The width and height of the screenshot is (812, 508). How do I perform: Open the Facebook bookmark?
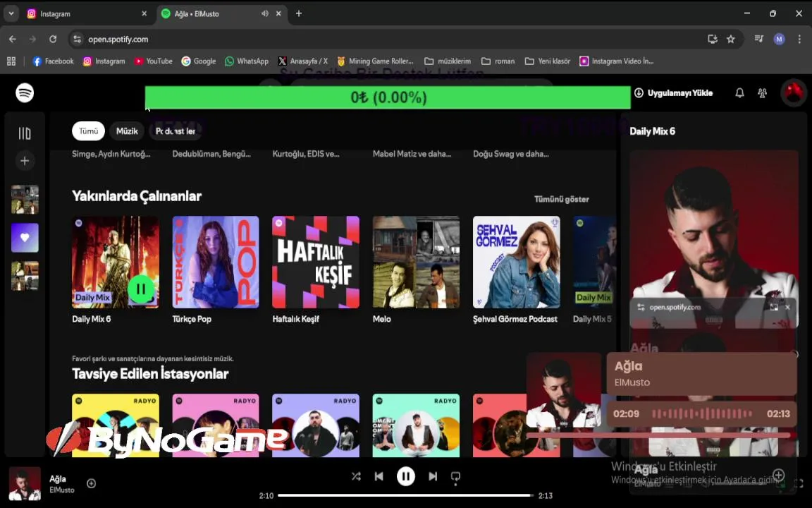pos(53,61)
